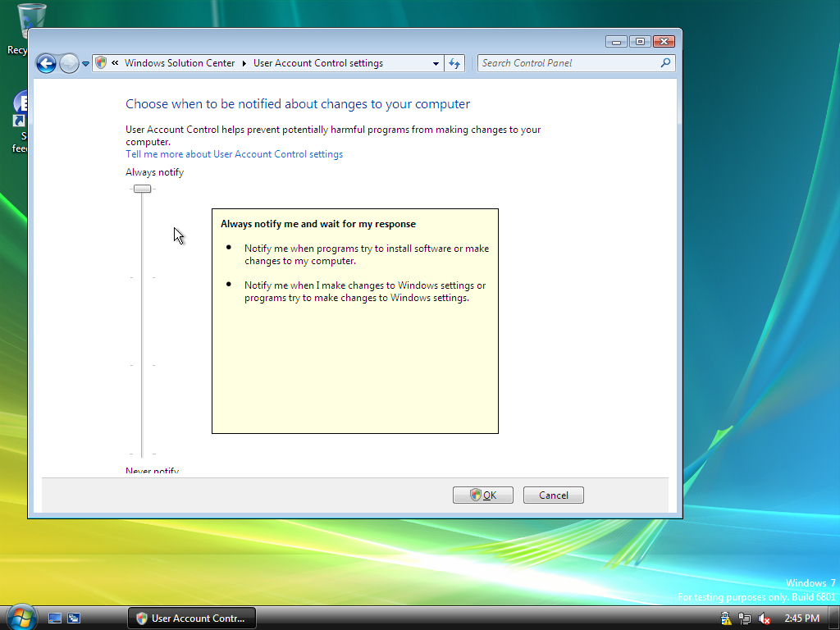840x630 pixels.
Task: Refresh the page with the refresh button
Action: pyautogui.click(x=454, y=63)
